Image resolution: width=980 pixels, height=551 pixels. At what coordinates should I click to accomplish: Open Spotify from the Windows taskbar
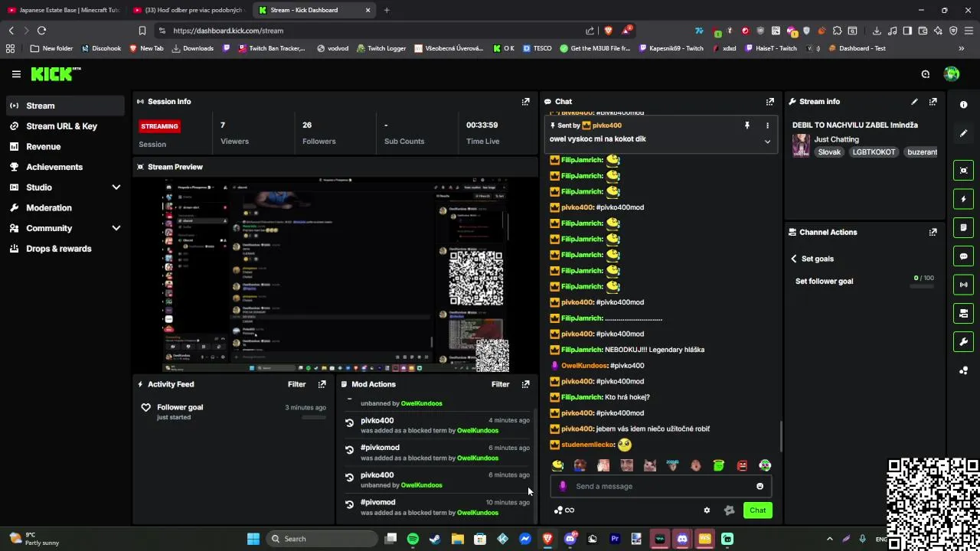[413, 539]
